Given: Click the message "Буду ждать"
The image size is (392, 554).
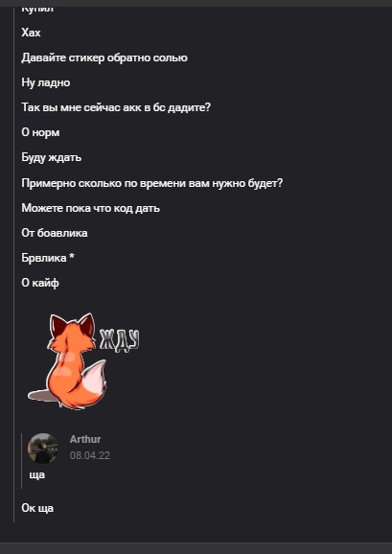Looking at the screenshot, I should point(52,157).
